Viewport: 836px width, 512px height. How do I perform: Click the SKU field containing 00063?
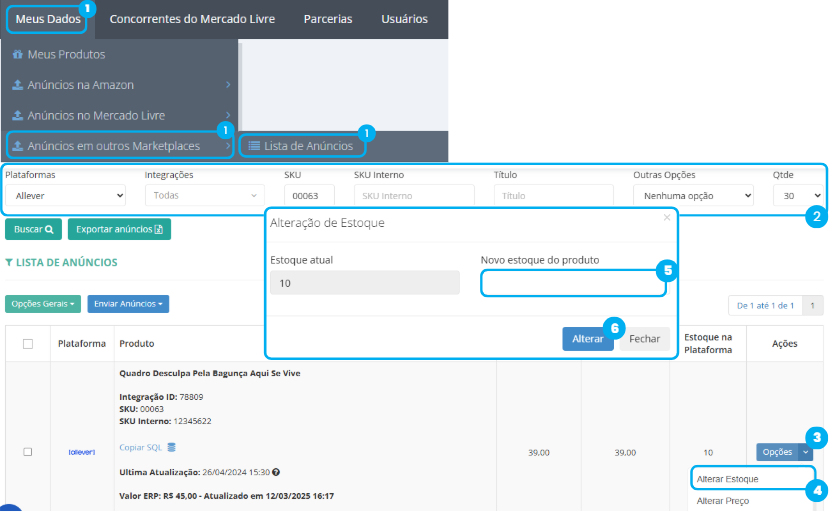(x=309, y=196)
